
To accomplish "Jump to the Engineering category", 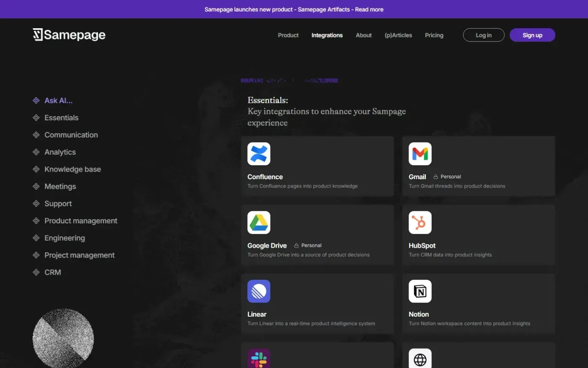I will click(65, 238).
